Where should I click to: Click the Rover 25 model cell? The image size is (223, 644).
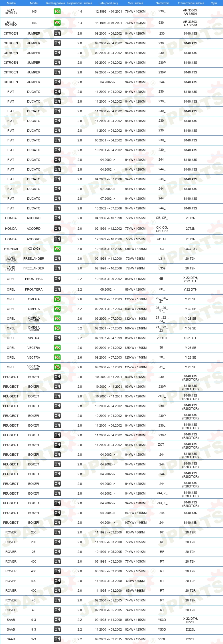(34, 552)
